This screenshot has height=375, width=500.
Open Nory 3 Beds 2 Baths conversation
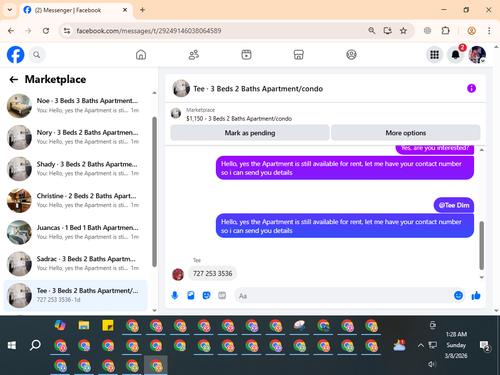75,137
